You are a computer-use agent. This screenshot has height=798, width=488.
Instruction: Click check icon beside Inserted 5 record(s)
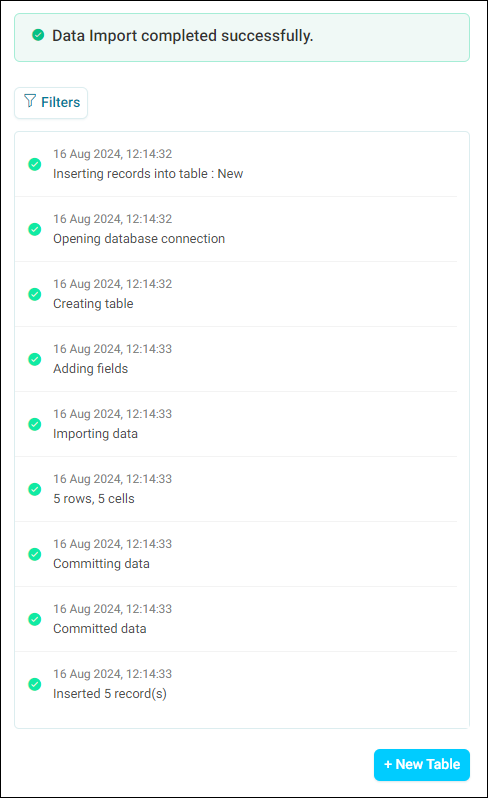(x=35, y=684)
